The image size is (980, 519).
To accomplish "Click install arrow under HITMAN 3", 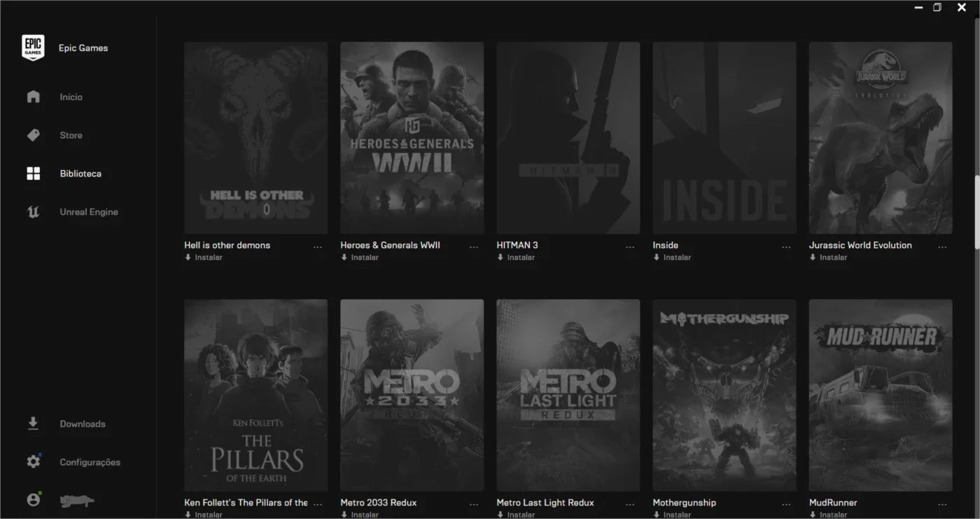I will (x=500, y=258).
